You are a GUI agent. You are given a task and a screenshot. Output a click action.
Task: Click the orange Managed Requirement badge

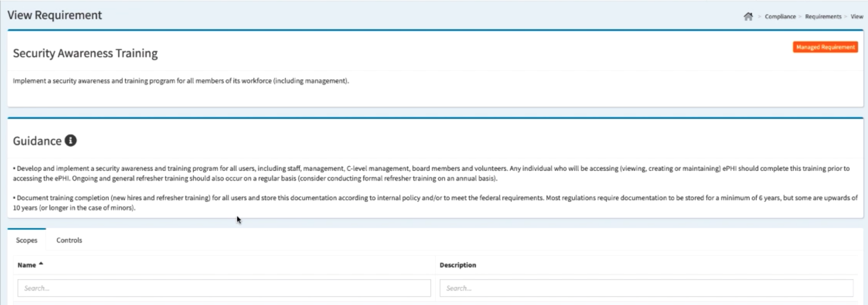pyautogui.click(x=825, y=47)
